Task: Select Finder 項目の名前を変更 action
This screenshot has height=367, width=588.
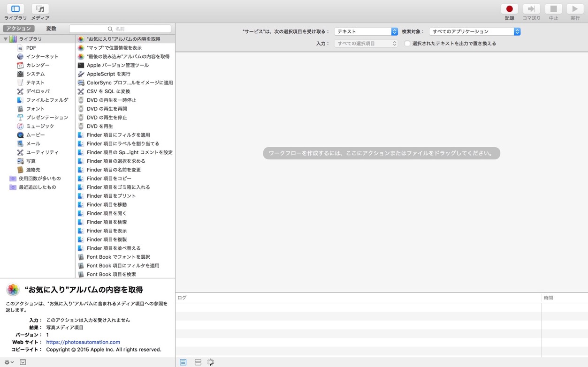Action: (x=125, y=170)
